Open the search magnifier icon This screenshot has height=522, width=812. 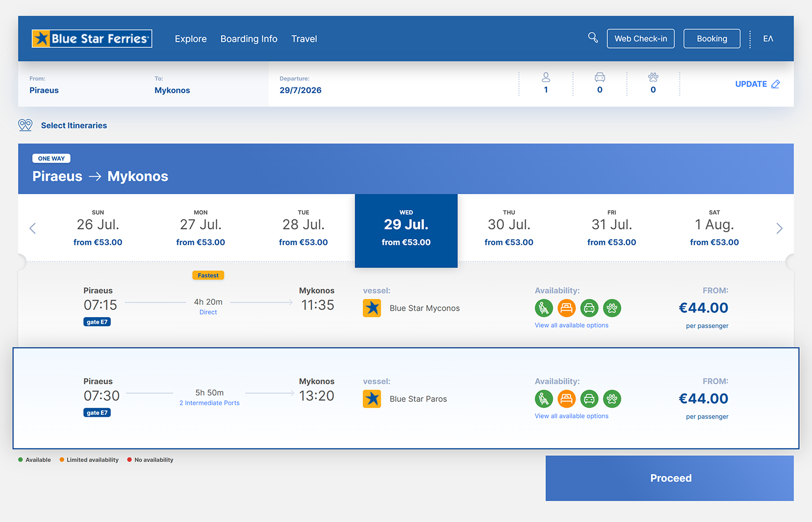tap(593, 37)
